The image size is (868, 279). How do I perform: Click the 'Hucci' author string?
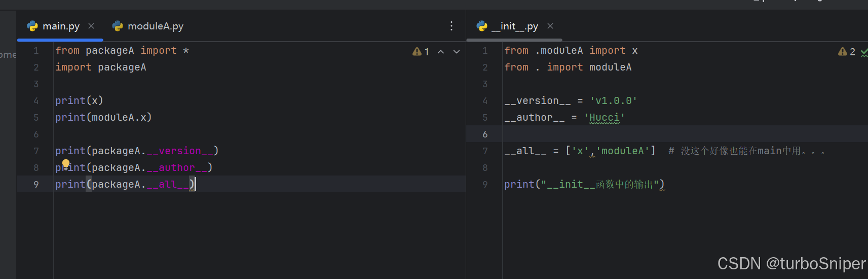[604, 118]
